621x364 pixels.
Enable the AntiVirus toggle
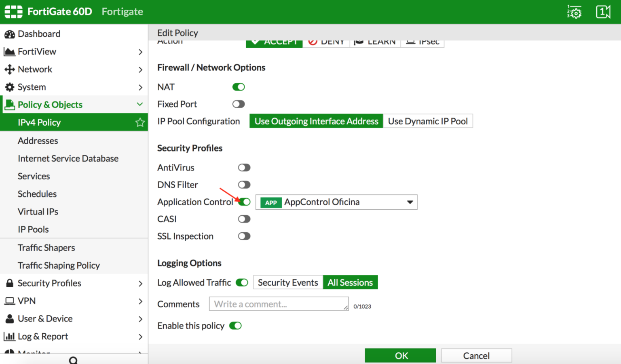[244, 167]
